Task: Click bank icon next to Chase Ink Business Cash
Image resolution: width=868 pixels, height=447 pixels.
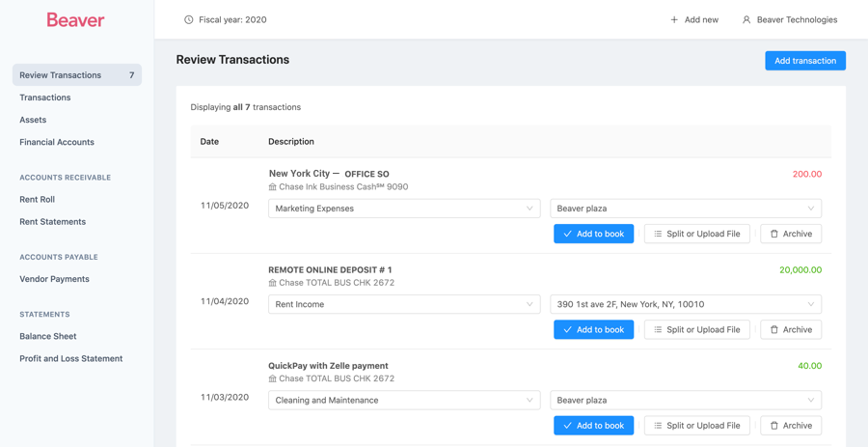Action: 273,187
